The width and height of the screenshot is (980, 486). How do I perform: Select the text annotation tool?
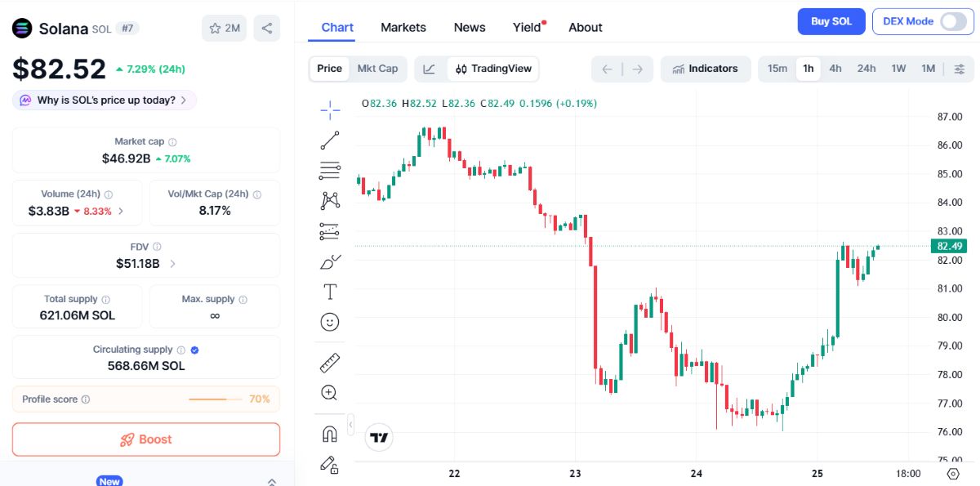coord(330,292)
